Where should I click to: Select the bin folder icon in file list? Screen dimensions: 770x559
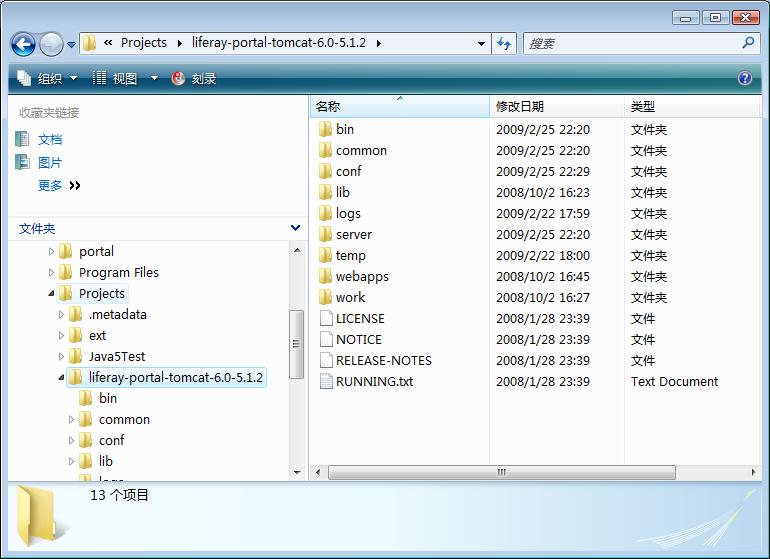point(325,129)
